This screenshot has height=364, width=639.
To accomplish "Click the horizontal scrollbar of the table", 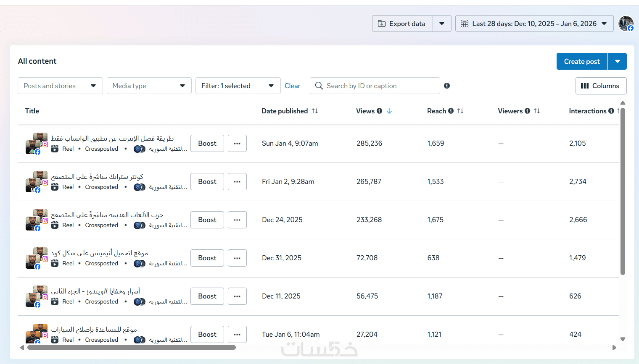I will point(131,347).
